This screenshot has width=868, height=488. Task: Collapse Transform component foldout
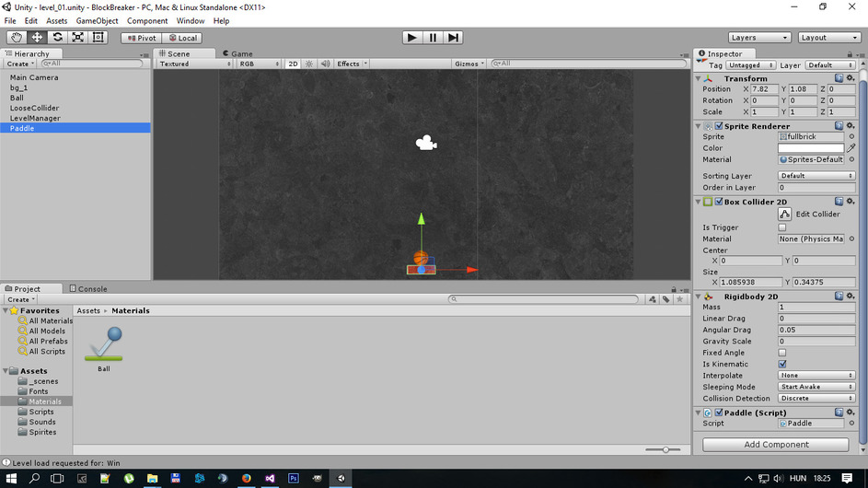698,78
